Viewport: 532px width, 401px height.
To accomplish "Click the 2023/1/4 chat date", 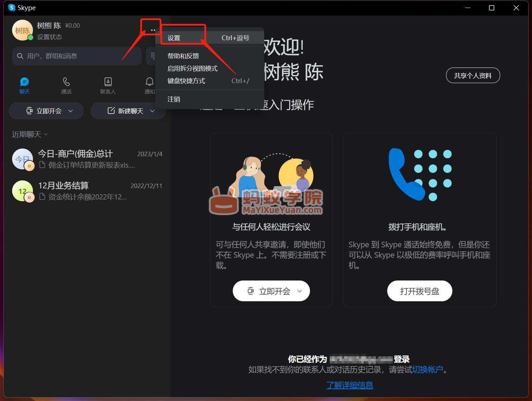I will (x=150, y=154).
